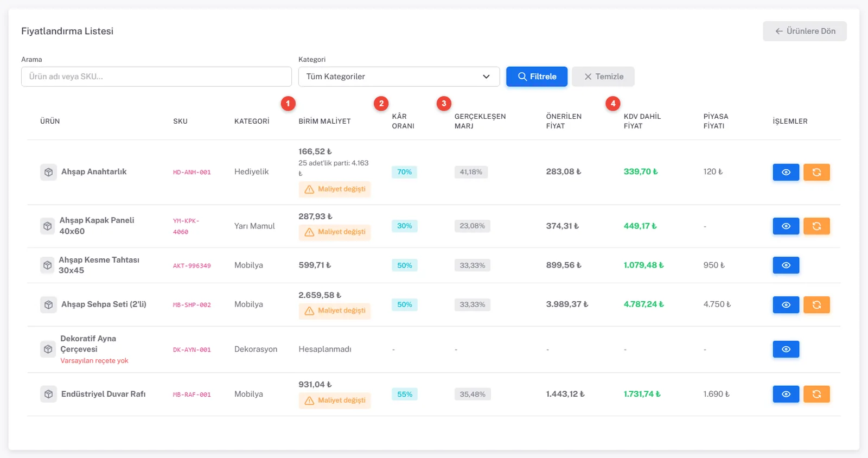
Task: View details of Endüstriyel Duvar Rafı
Action: point(786,394)
